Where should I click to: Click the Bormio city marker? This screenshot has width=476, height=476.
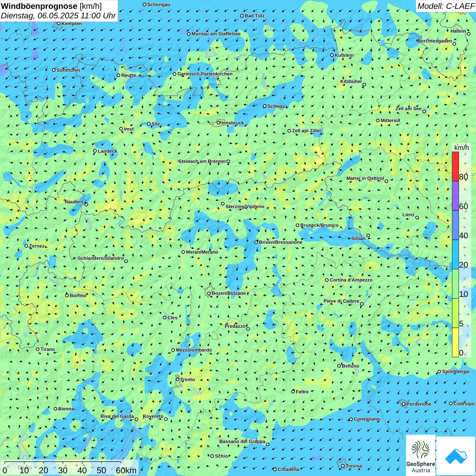click(67, 295)
